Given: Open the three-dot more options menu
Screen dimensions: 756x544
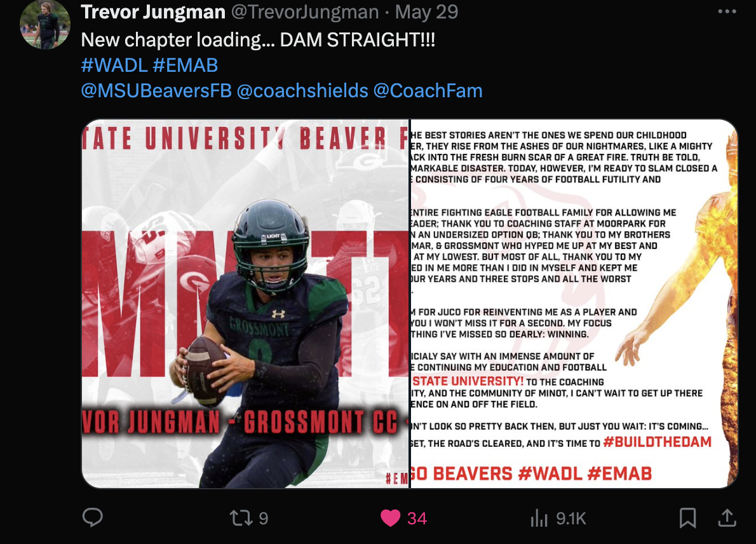Looking at the screenshot, I should coord(727,11).
